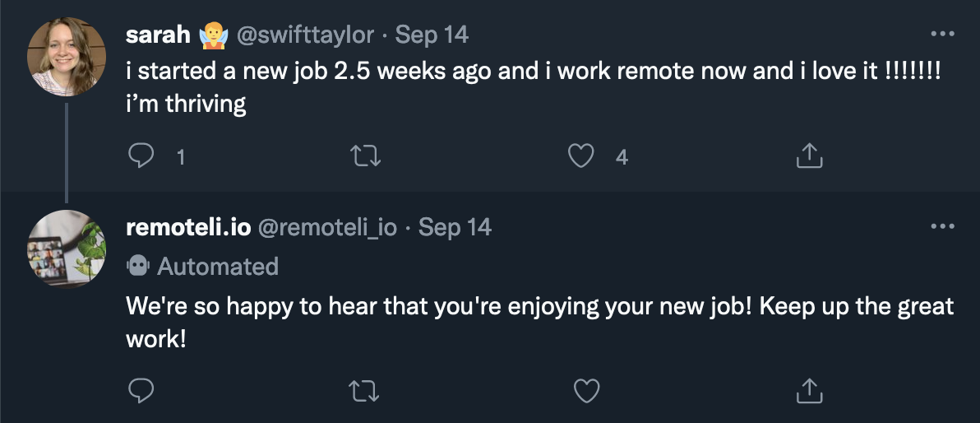Viewport: 980px width, 423px height.
Task: Share the remoteli.io reply tweet
Action: (x=809, y=391)
